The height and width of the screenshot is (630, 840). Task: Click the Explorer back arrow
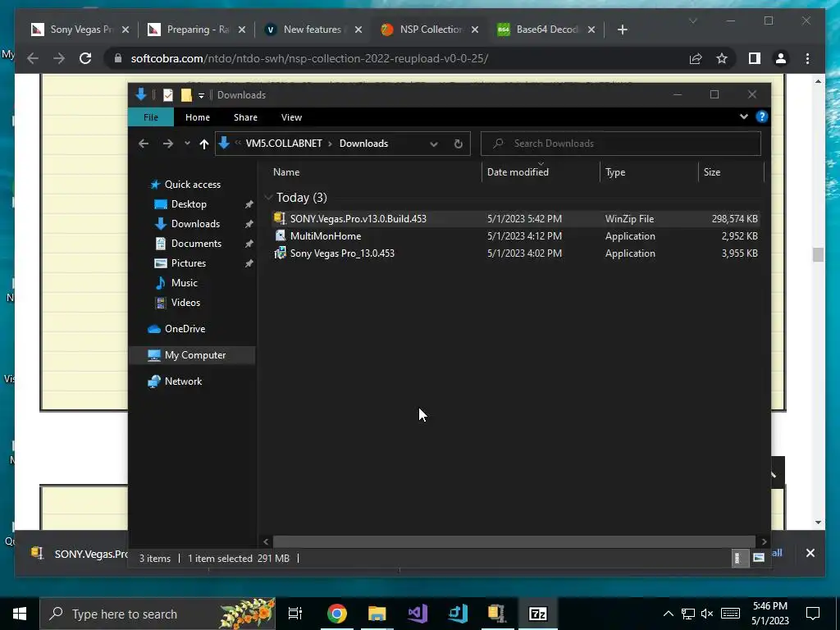143,144
